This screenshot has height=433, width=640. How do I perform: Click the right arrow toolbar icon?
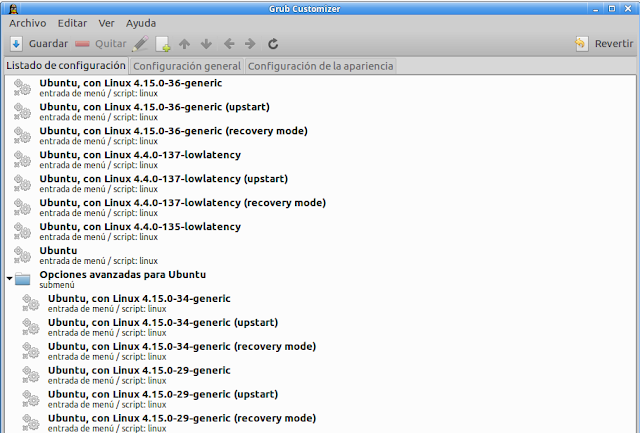pos(250,44)
